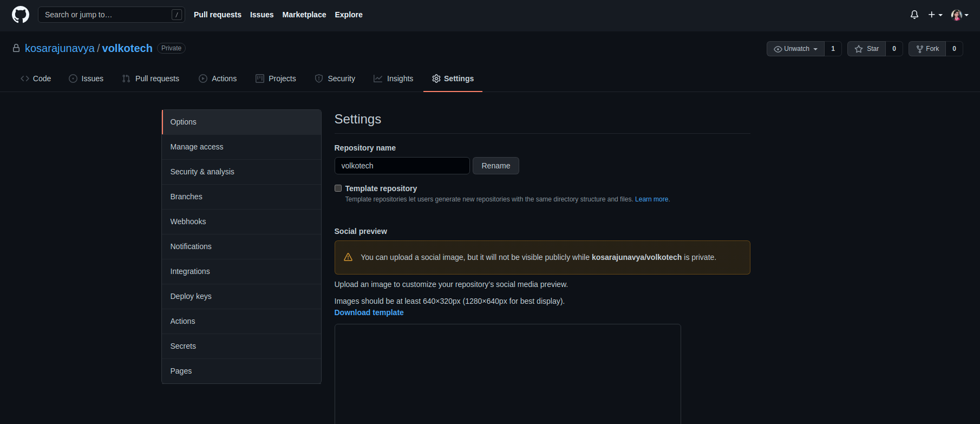The width and height of the screenshot is (980, 424).
Task: Open Actions in the settings sidebar
Action: [x=241, y=321]
